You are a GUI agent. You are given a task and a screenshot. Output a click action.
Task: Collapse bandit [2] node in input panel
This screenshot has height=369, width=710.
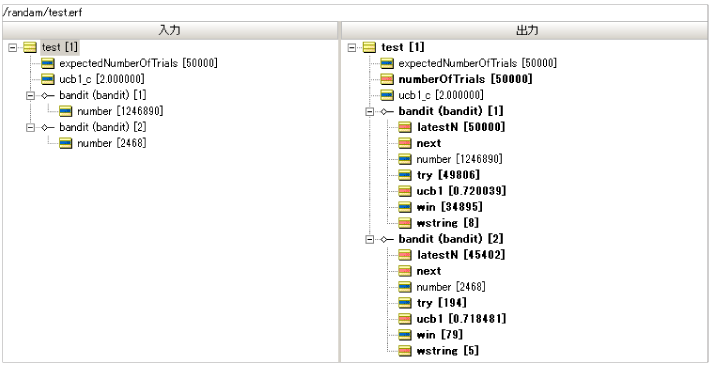pos(30,127)
